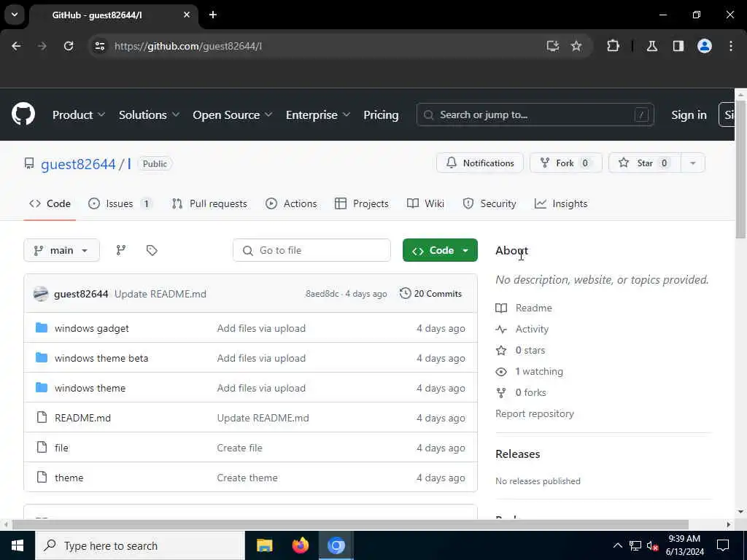Click the windows theme beta folder icon
Image resolution: width=747 pixels, height=560 pixels.
click(x=42, y=357)
